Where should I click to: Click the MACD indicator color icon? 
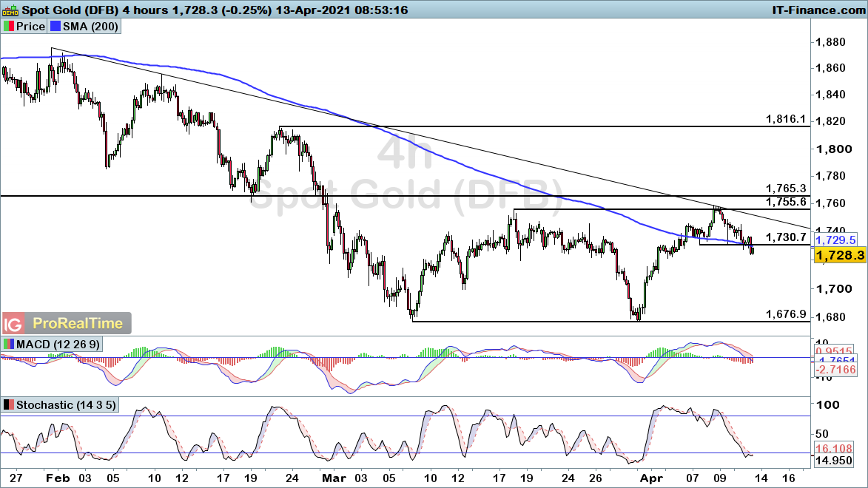tap(9, 344)
